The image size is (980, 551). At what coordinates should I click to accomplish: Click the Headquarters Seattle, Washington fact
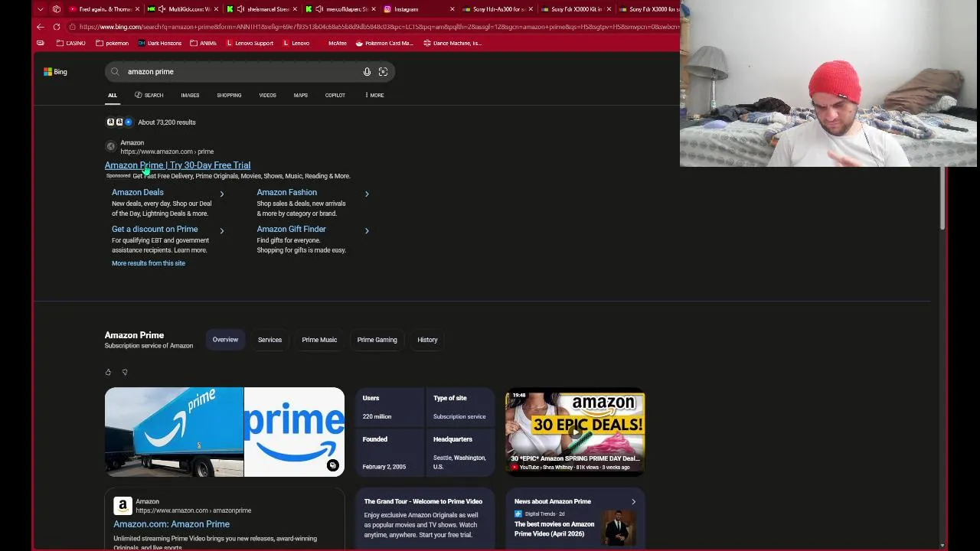(459, 452)
